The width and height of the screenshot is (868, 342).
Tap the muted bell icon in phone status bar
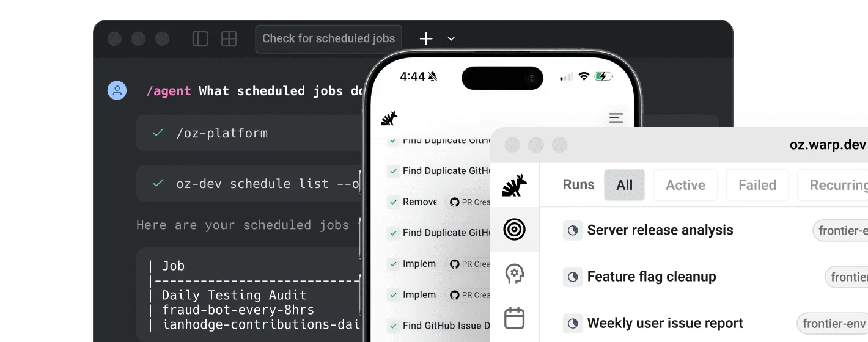click(x=433, y=76)
